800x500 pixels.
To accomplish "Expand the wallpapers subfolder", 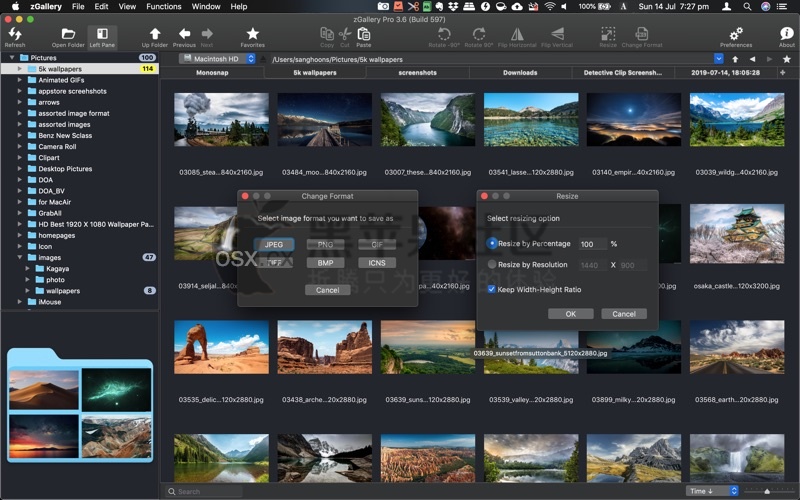I will (28, 290).
